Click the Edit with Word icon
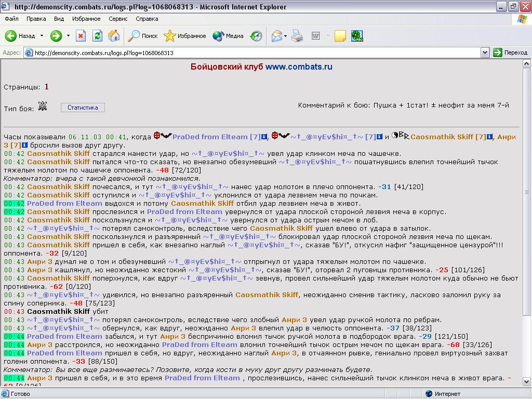The height and width of the screenshot is (399, 532). point(316,36)
